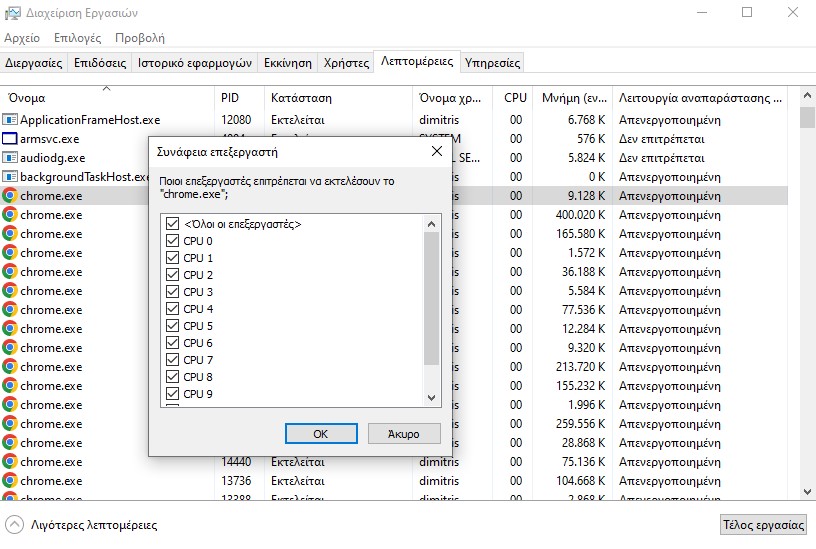Viewport: 816px width, 549px height.
Task: Click the audiodg.exe process icon
Action: pos(10,158)
